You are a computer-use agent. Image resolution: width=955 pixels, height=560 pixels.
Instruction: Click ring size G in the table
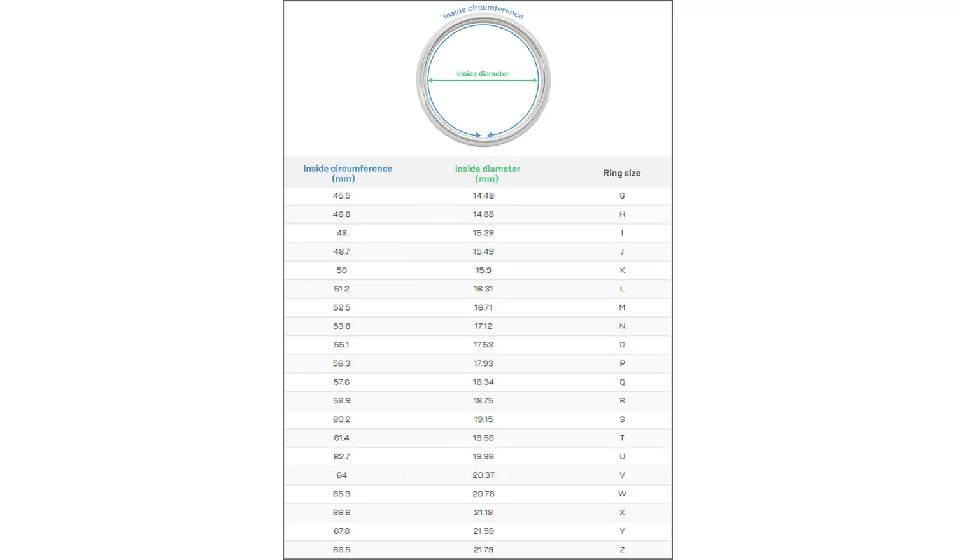pyautogui.click(x=622, y=196)
